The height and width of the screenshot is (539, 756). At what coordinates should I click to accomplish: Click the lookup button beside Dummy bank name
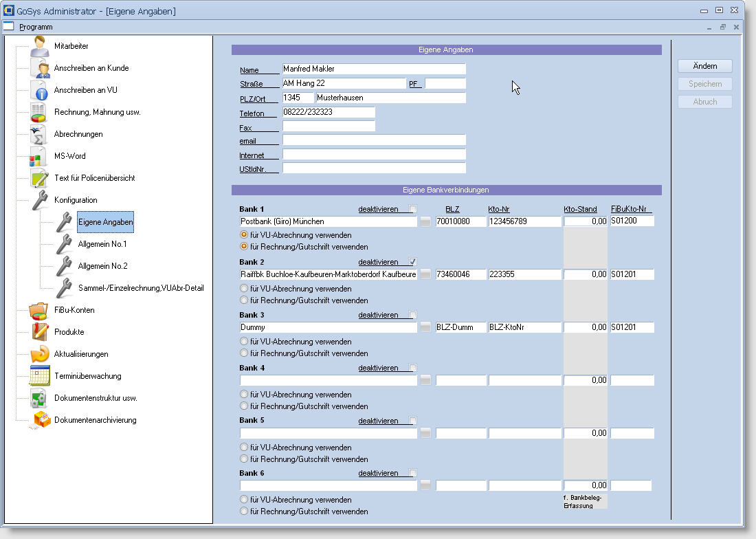425,327
